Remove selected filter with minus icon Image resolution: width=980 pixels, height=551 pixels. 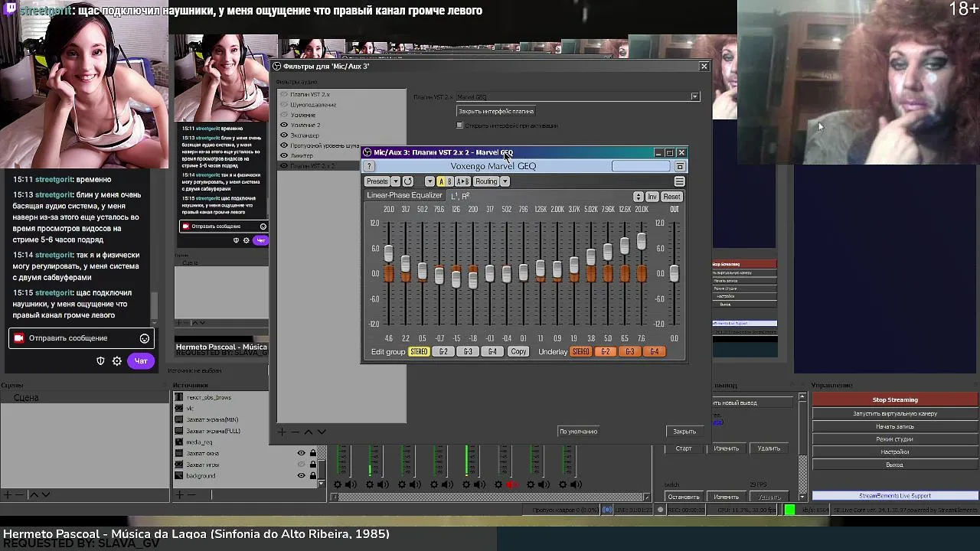click(x=295, y=432)
